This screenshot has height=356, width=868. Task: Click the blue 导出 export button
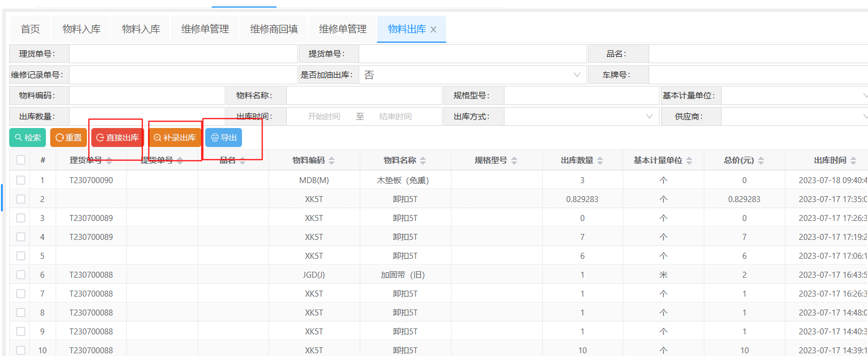pos(224,138)
